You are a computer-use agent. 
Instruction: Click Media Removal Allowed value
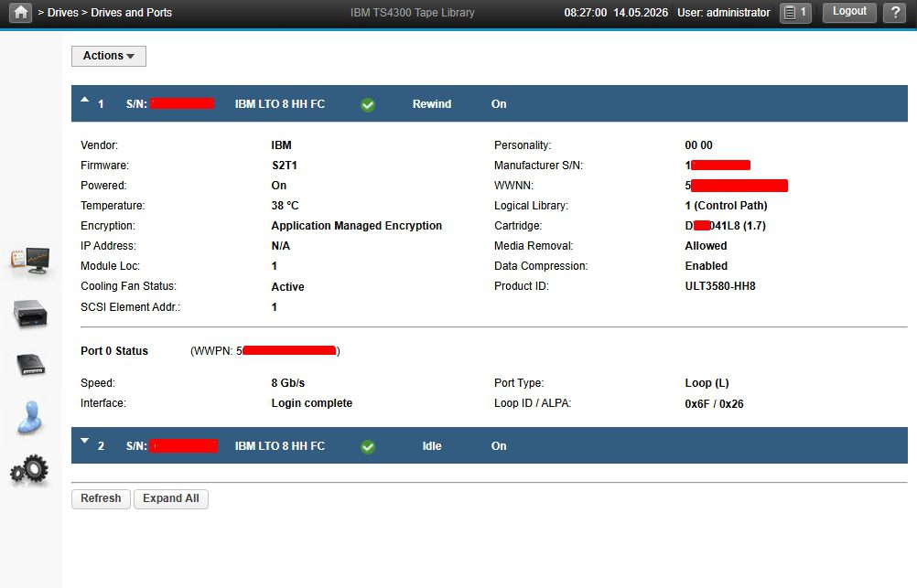click(706, 246)
